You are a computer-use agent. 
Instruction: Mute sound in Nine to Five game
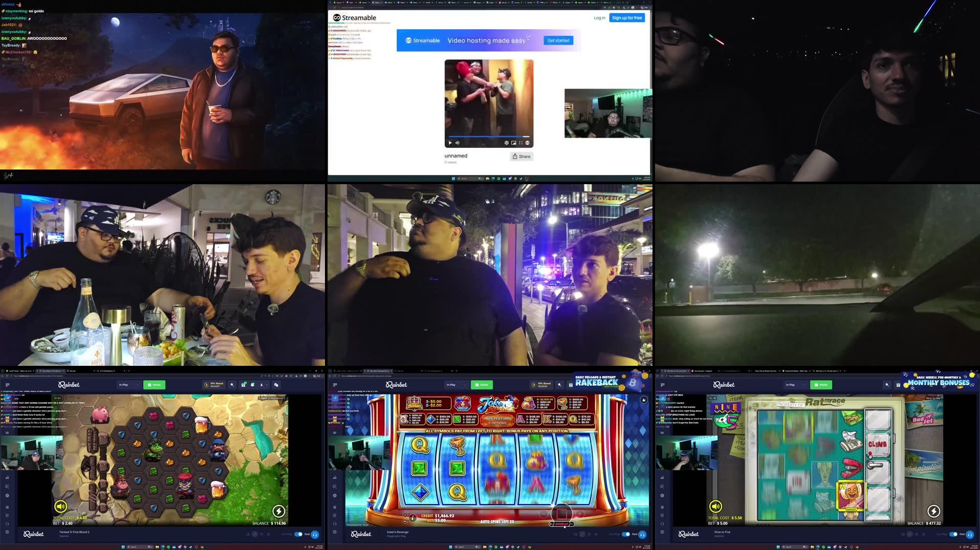[x=715, y=507]
